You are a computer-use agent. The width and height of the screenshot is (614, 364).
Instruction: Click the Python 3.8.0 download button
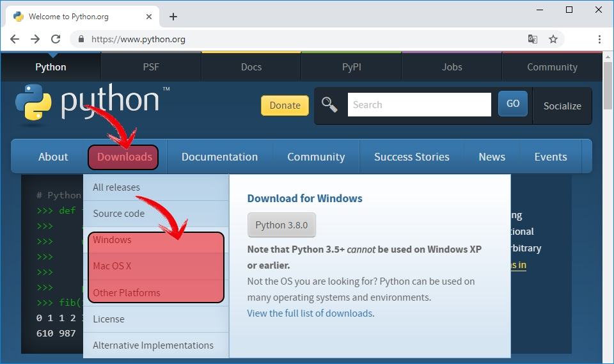(281, 225)
